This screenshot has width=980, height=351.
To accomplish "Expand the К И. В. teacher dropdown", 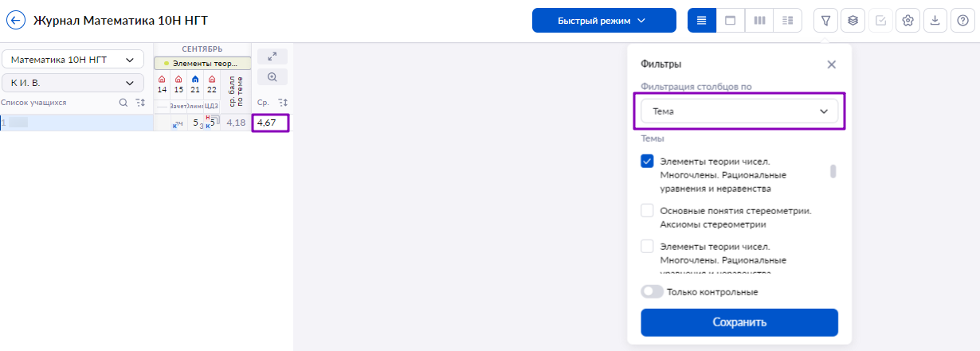I will [x=73, y=83].
